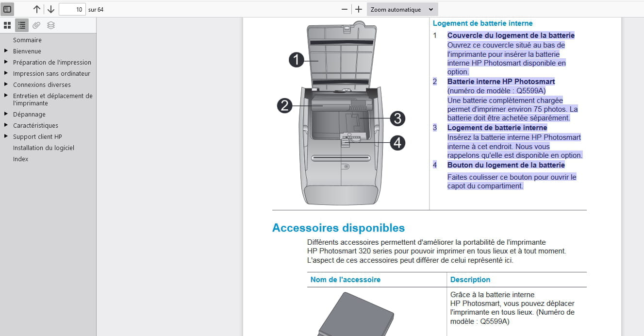Click bold text 'Batterie interne HP Photosmart'
Viewport: 644px width, 336px height.
tap(501, 82)
